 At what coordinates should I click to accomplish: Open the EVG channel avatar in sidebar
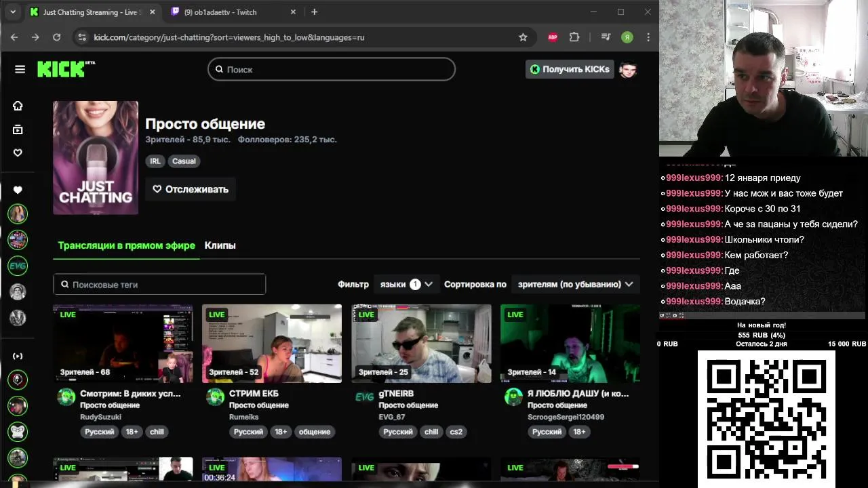[18, 266]
